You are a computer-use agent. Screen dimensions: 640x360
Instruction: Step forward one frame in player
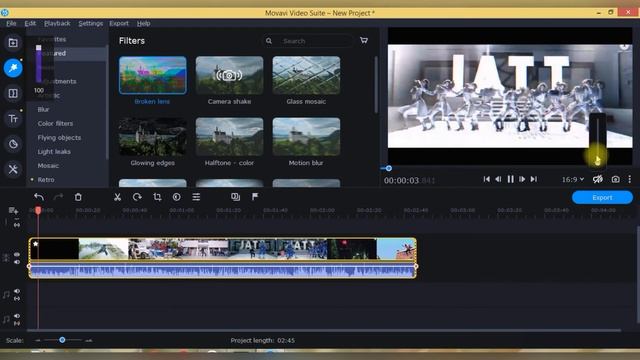pyautogui.click(x=522, y=179)
